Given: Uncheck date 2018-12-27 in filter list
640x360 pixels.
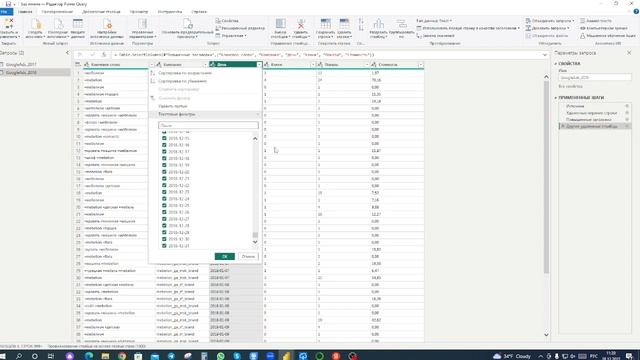Looking at the screenshot, I should coord(164,219).
